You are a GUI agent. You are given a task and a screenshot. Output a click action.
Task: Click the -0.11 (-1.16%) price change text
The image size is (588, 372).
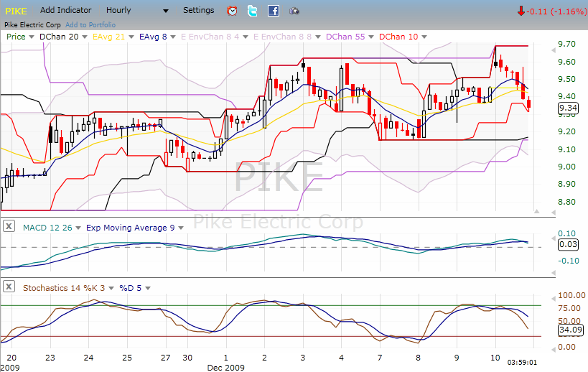pos(556,11)
